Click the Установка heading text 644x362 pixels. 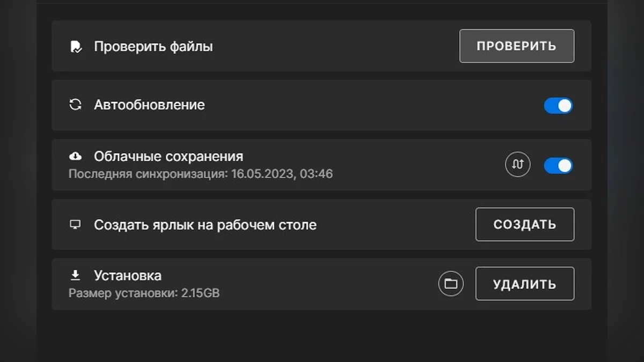tap(128, 276)
